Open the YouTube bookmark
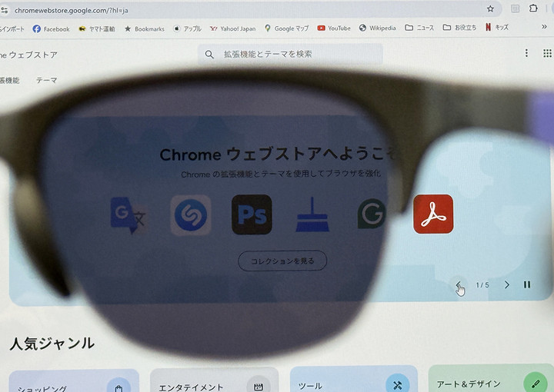This screenshot has height=392, width=554. click(x=334, y=28)
